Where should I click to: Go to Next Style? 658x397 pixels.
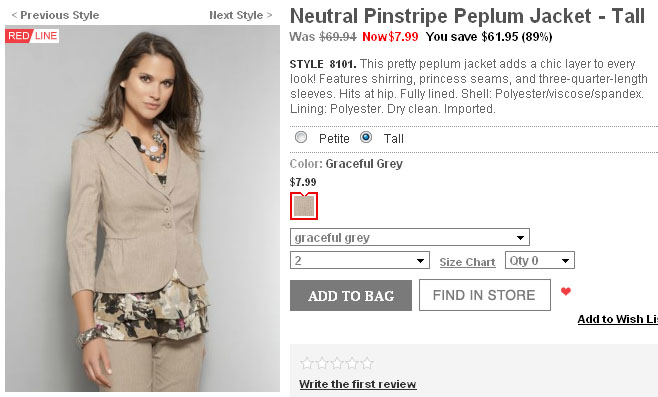point(241,15)
